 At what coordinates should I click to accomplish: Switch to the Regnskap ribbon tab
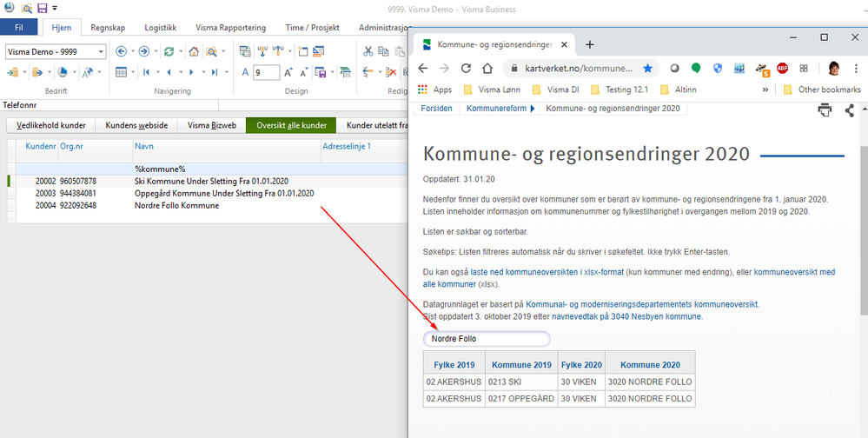pos(108,27)
